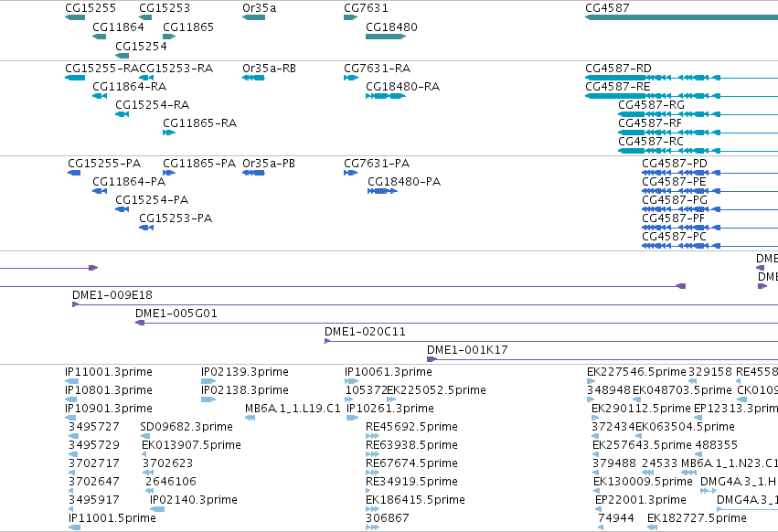
Task: Click the IP02139.3prime EST glyph
Action: pyautogui.click(x=208, y=381)
